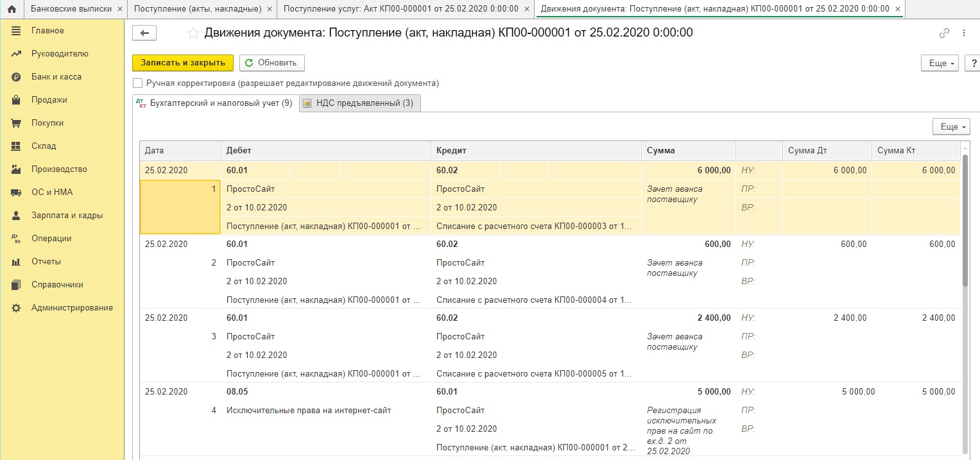This screenshot has height=460, width=980.
Task: Open the Продажи section in sidebar
Action: 49,100
